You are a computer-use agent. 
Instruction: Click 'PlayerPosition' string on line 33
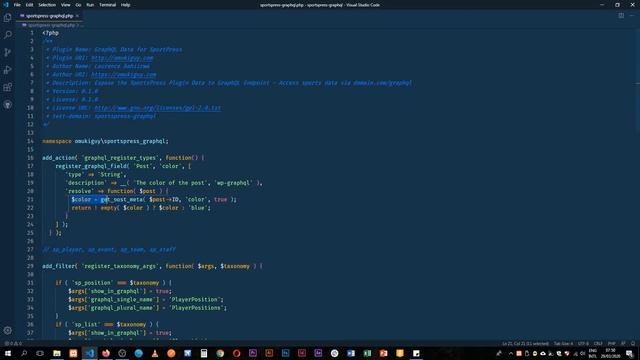pyautogui.click(x=195, y=300)
